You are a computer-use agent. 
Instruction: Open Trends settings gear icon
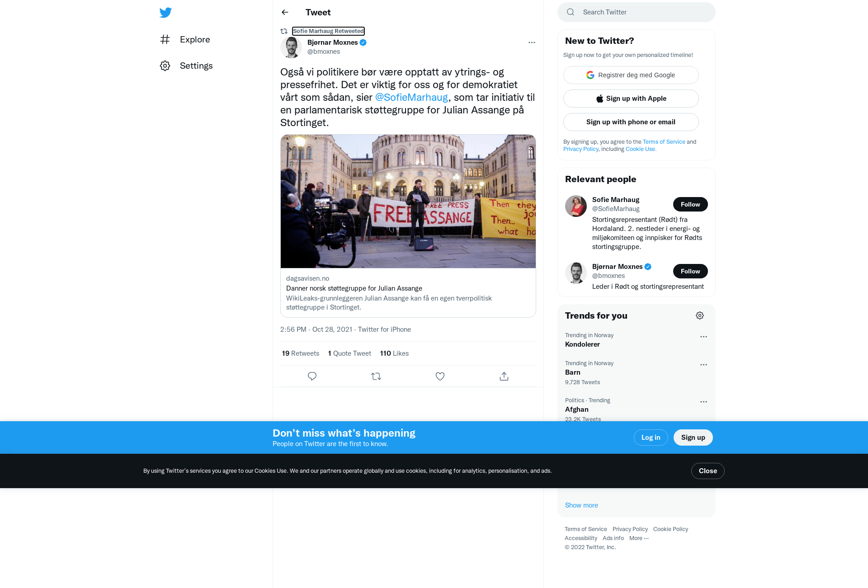(x=700, y=315)
